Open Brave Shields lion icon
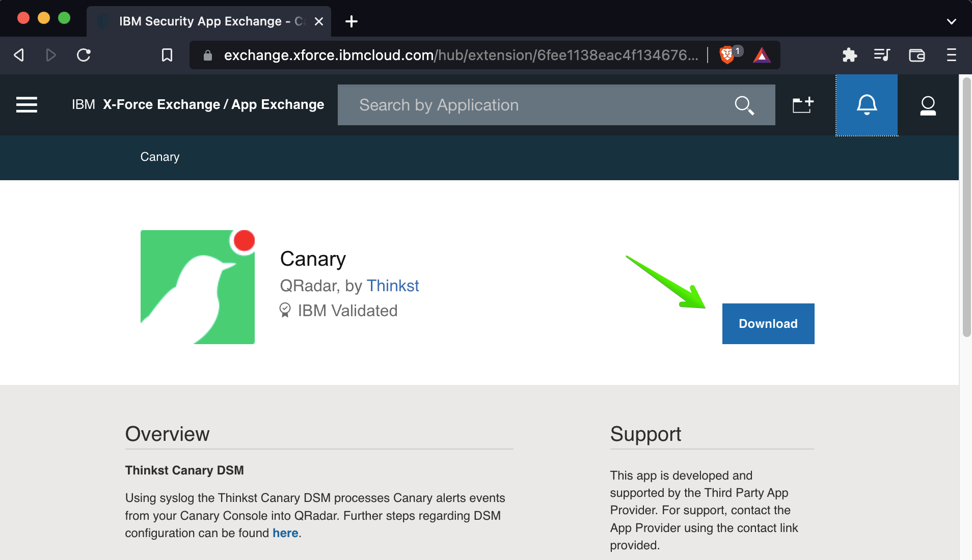972x560 pixels. click(727, 55)
